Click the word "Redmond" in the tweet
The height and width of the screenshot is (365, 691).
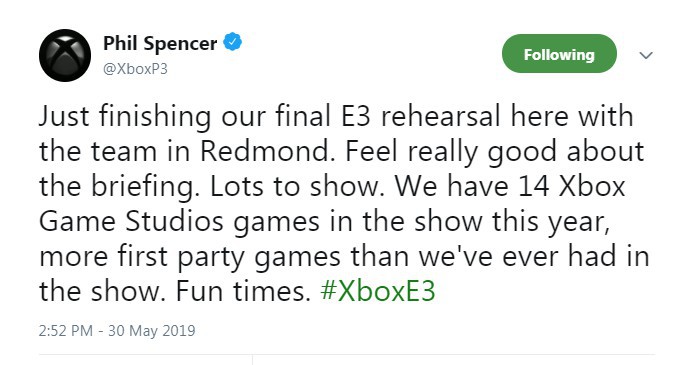[265, 151]
